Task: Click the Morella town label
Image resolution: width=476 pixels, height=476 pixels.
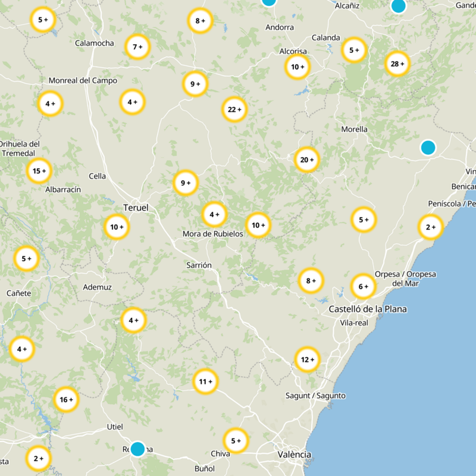Action: click(x=354, y=129)
